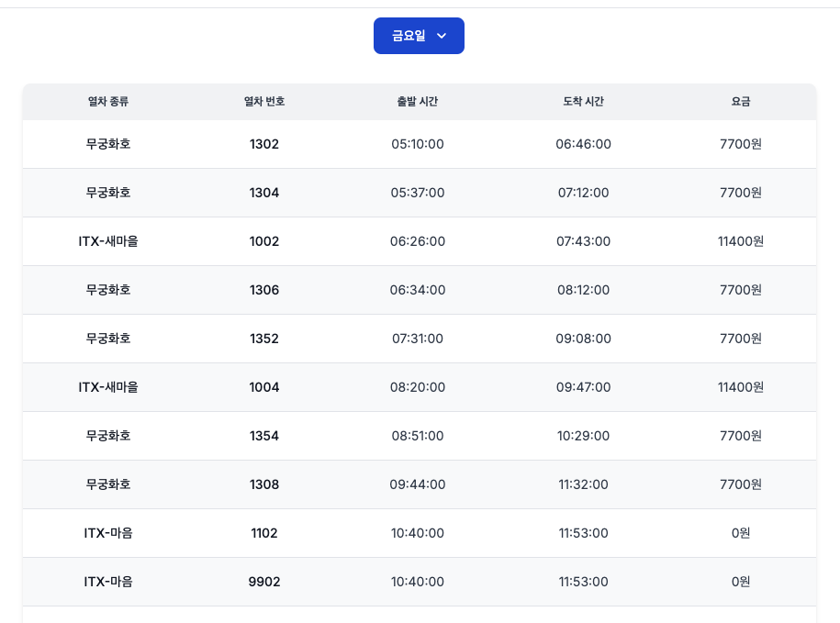Image resolution: width=840 pixels, height=623 pixels.
Task: Click the 요금 column header
Action: tap(741, 102)
